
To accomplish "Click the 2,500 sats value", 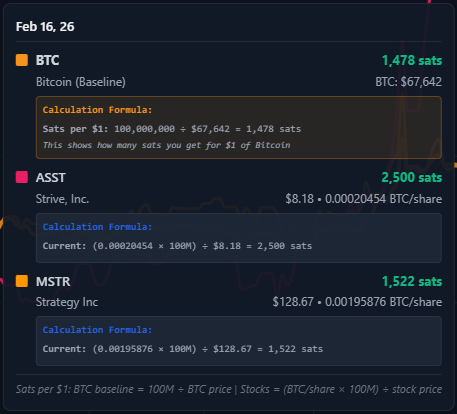I will pos(412,177).
